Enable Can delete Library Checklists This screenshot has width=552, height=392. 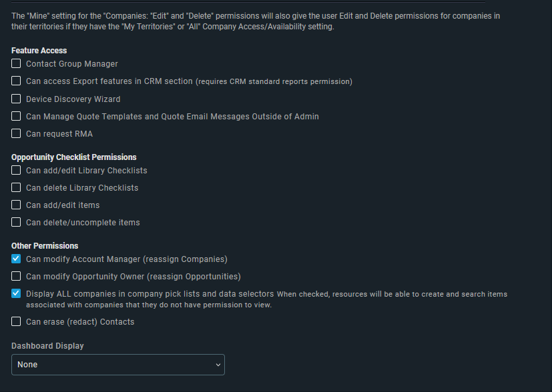[x=16, y=187]
